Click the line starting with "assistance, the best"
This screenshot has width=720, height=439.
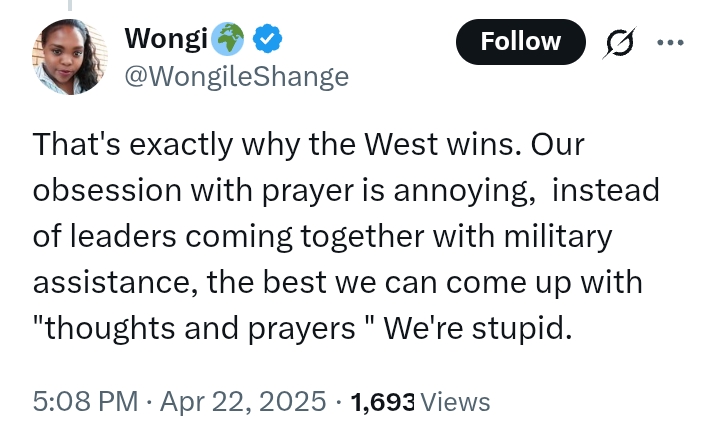pyautogui.click(x=338, y=282)
